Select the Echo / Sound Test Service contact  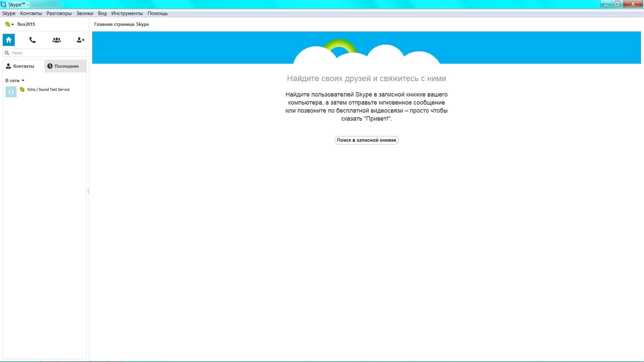(x=45, y=92)
